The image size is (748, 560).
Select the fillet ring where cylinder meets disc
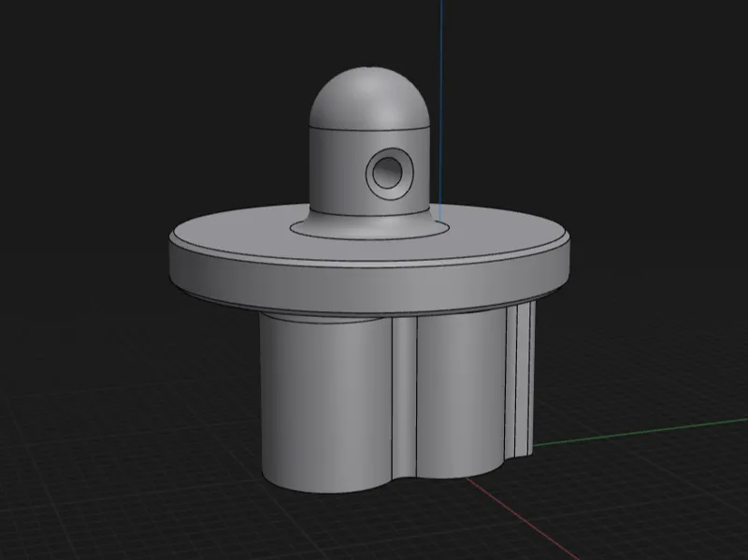point(369,225)
